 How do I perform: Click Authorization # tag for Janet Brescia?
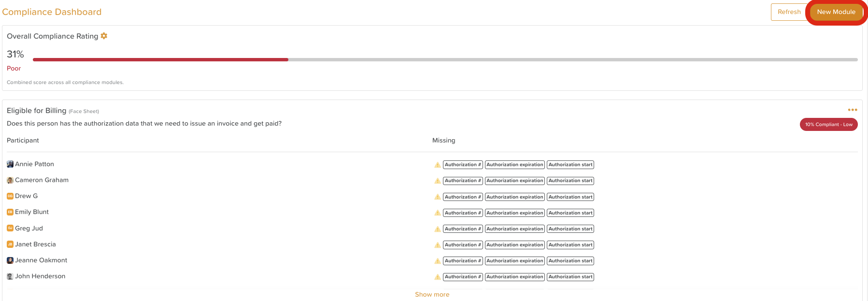click(x=463, y=245)
